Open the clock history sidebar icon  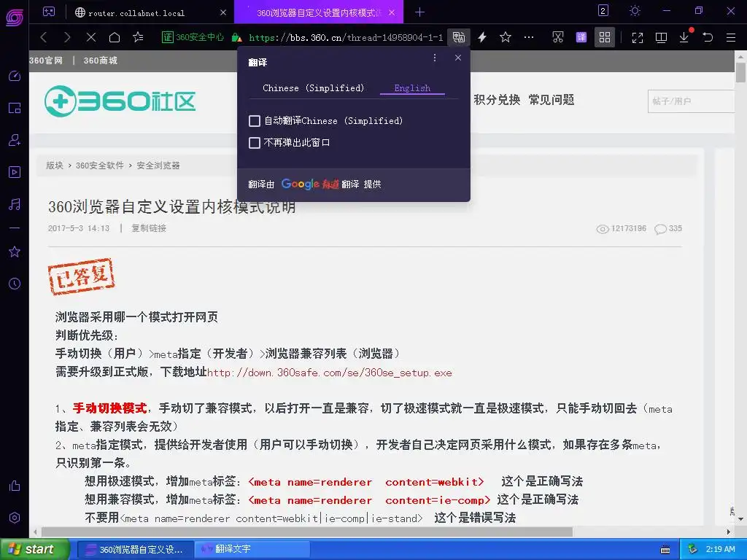click(15, 284)
